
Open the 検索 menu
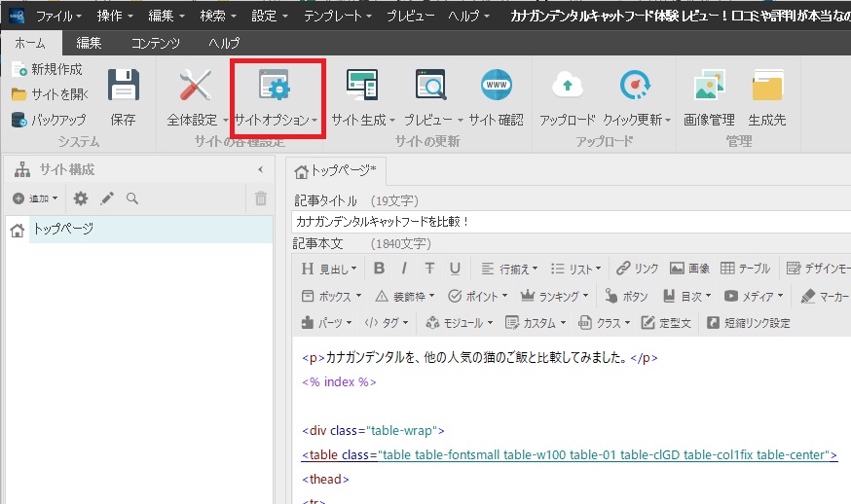[x=218, y=16]
